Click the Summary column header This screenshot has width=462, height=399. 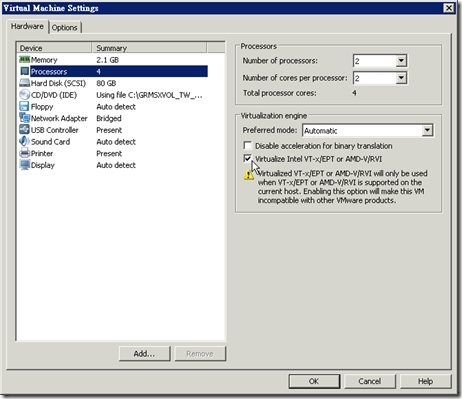149,48
